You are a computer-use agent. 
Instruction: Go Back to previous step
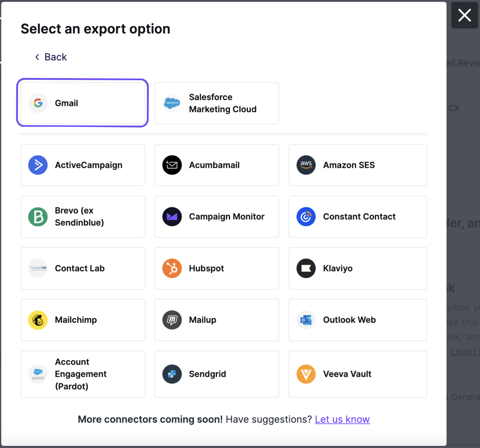coord(51,57)
